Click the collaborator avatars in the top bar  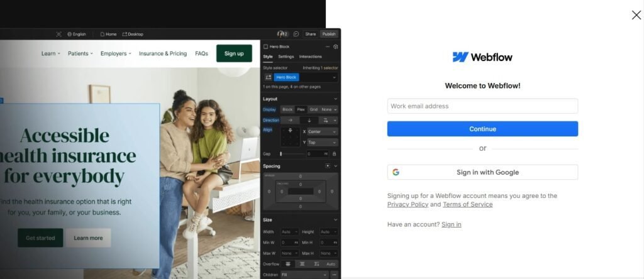(282, 34)
